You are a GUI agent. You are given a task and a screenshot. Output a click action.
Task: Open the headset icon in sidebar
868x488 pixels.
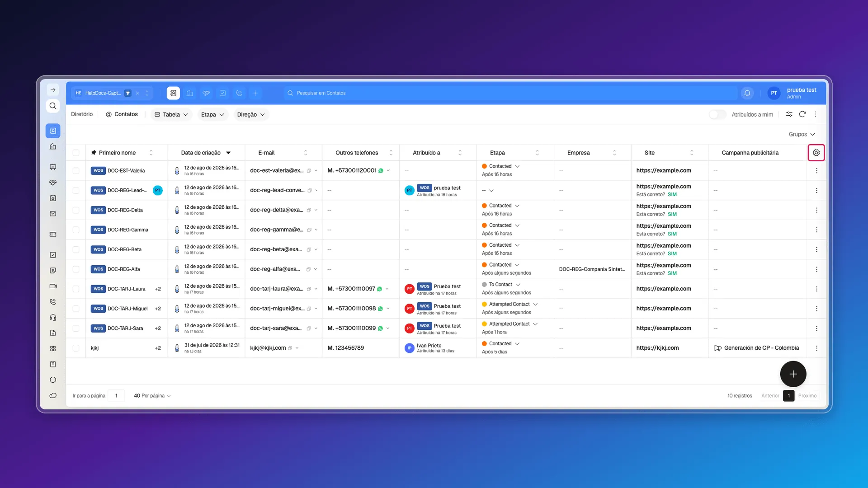(x=53, y=318)
